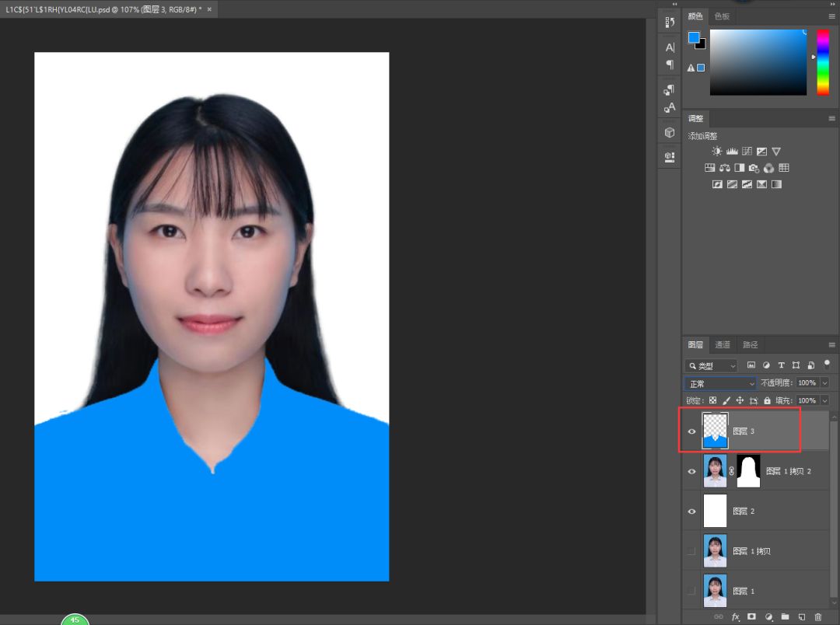Screen dimensions: 840x625
Task: Show the hidden 图层 1 拷贝 layer
Action: 692,551
